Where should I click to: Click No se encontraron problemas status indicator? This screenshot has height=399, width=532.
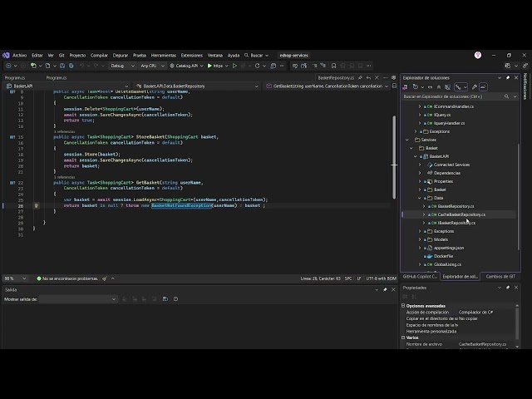click(x=67, y=278)
